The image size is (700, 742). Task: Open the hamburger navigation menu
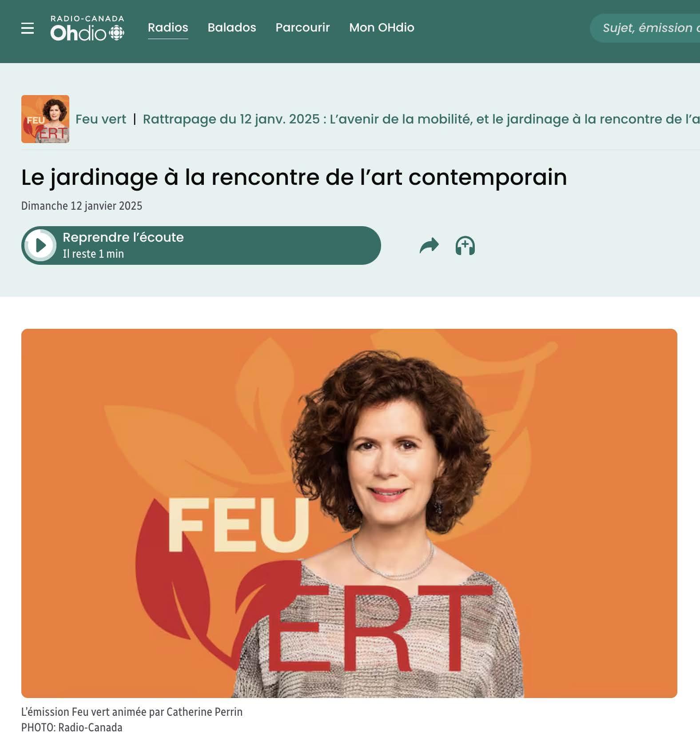tap(28, 28)
